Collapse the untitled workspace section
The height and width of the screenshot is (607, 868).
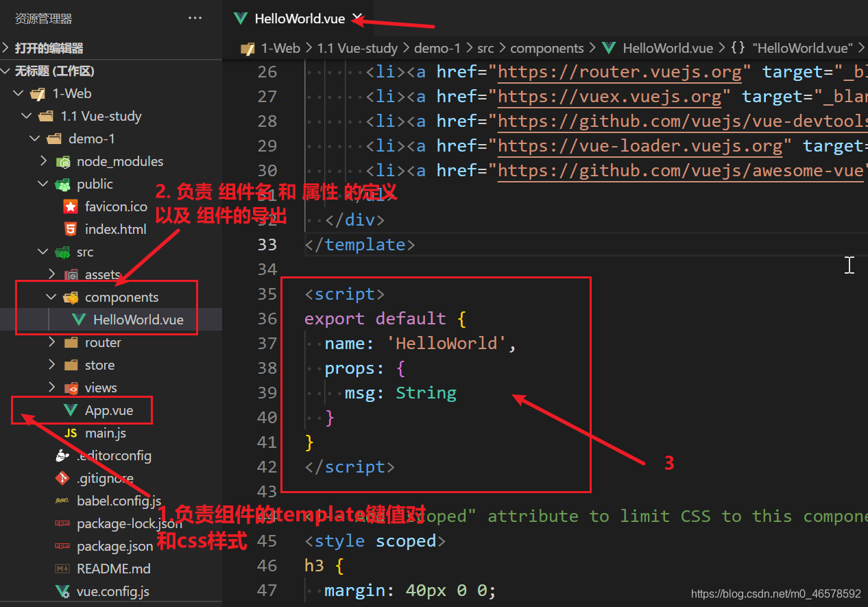[x=6, y=71]
